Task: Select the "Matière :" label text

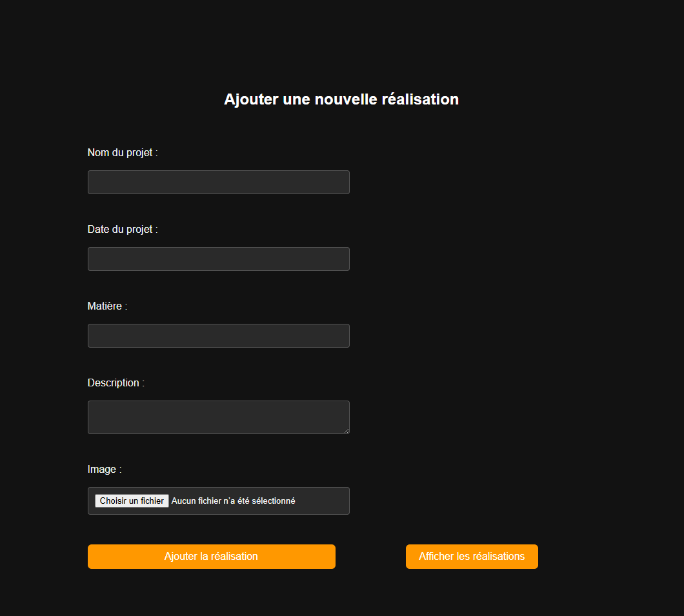Action: [x=107, y=306]
